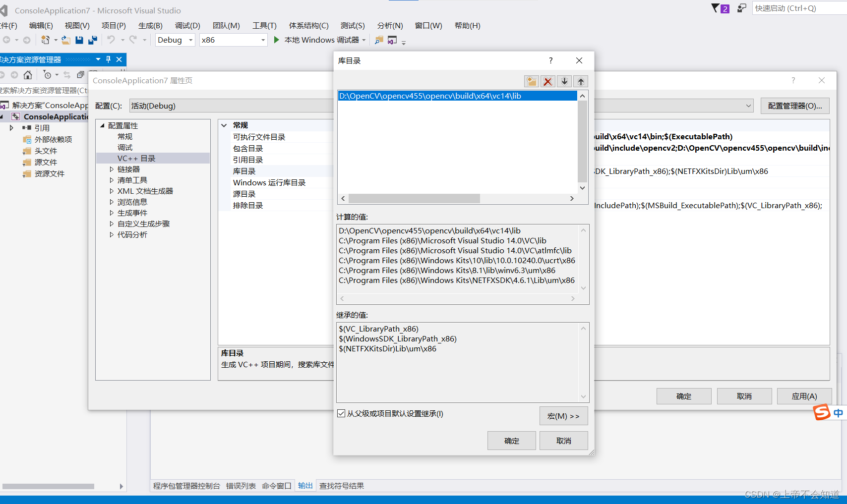Select the opencv vc14\lib path entry
Viewport: 847px width, 504px height.
coord(457,96)
